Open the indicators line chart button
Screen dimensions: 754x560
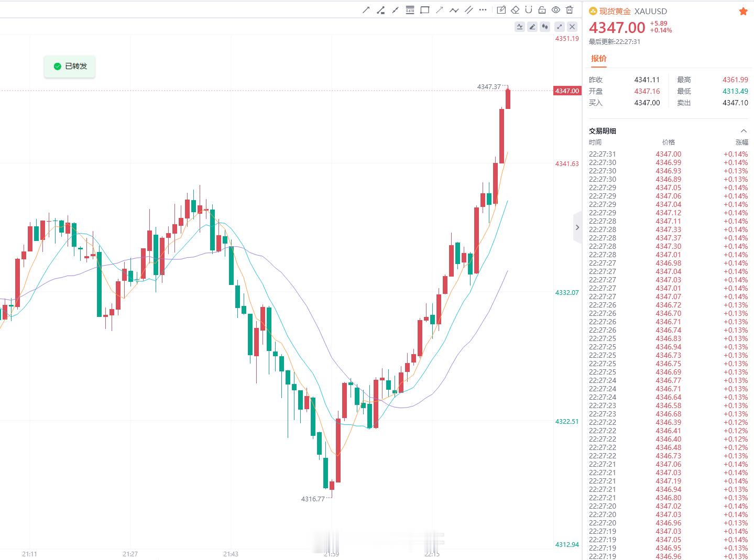tap(520, 27)
